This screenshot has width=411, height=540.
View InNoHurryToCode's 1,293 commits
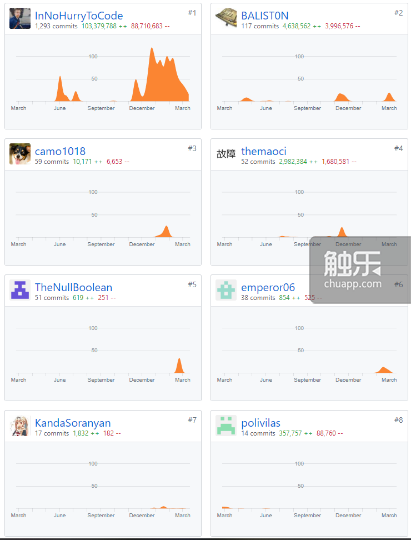tap(56, 26)
